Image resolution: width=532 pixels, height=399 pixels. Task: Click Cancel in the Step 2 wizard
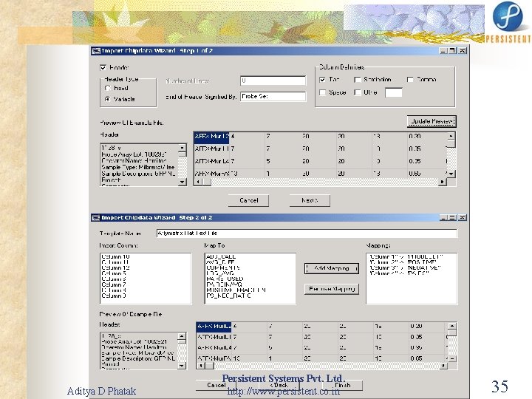tap(216, 385)
